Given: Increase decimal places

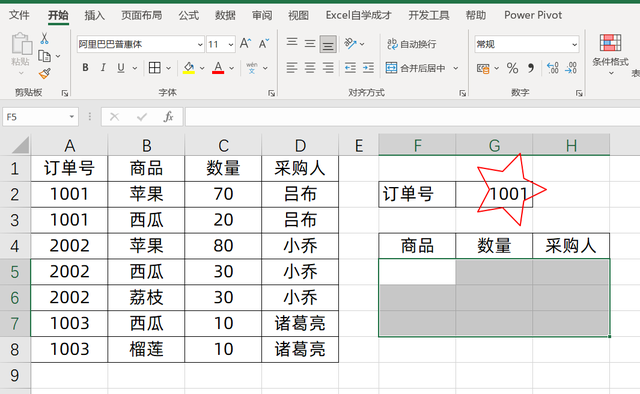Looking at the screenshot, I should pyautogui.click(x=553, y=68).
